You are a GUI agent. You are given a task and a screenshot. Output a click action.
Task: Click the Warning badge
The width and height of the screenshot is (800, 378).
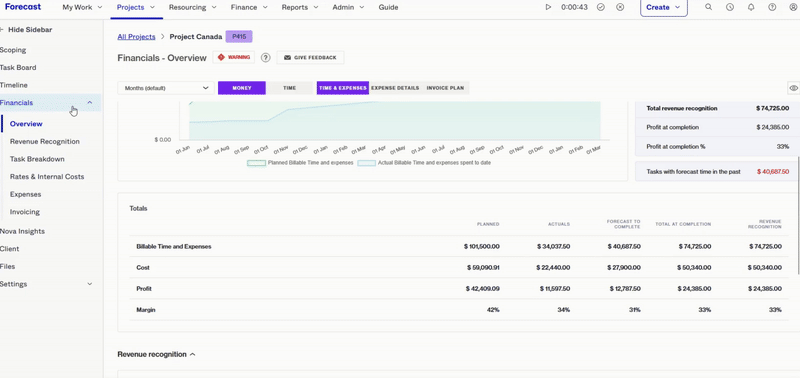coord(234,57)
